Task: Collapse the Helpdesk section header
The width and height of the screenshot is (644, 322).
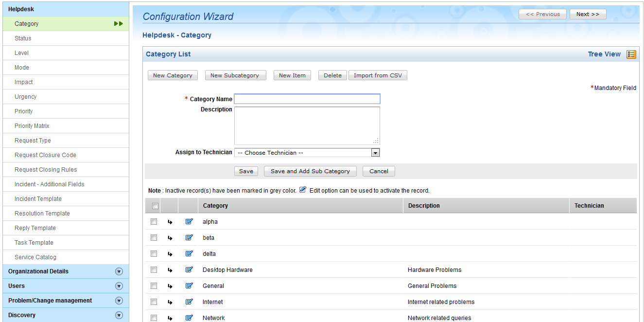Action: click(66, 9)
